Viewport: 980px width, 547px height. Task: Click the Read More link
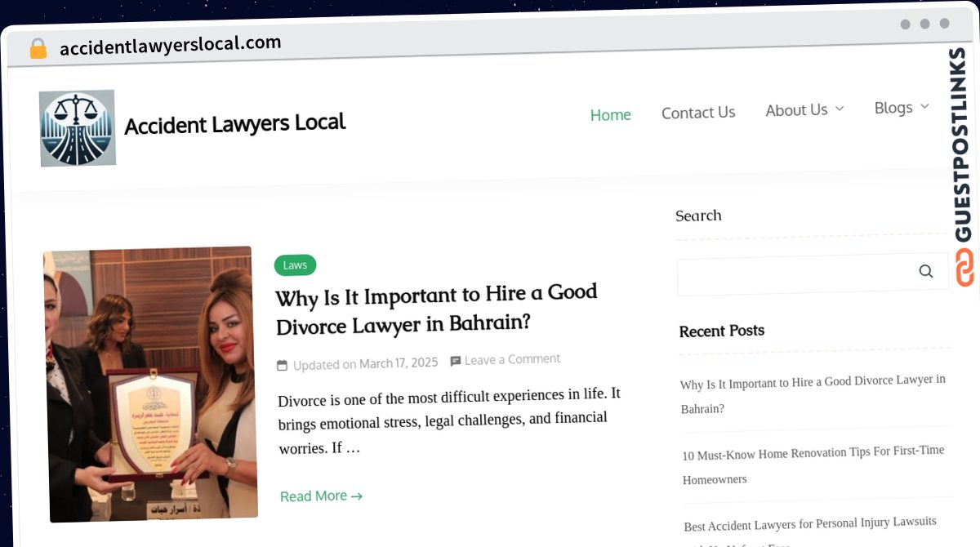[321, 496]
